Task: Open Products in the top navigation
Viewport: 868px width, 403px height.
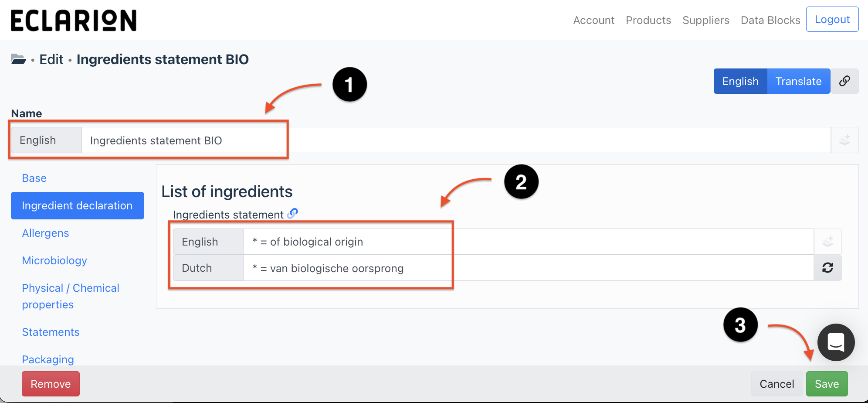Action: [648, 20]
